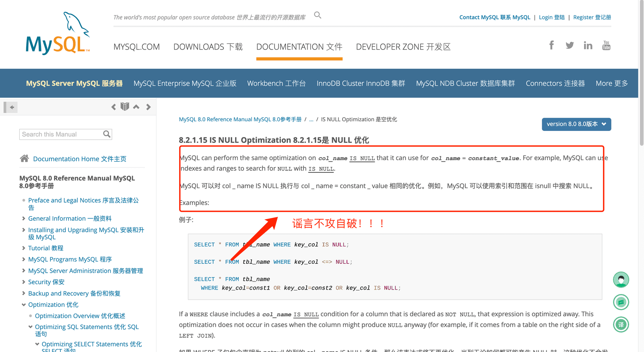Screen dimensions: 644x352
Task: Open Backup and Recovery sidebar link
Action: [x=74, y=293]
